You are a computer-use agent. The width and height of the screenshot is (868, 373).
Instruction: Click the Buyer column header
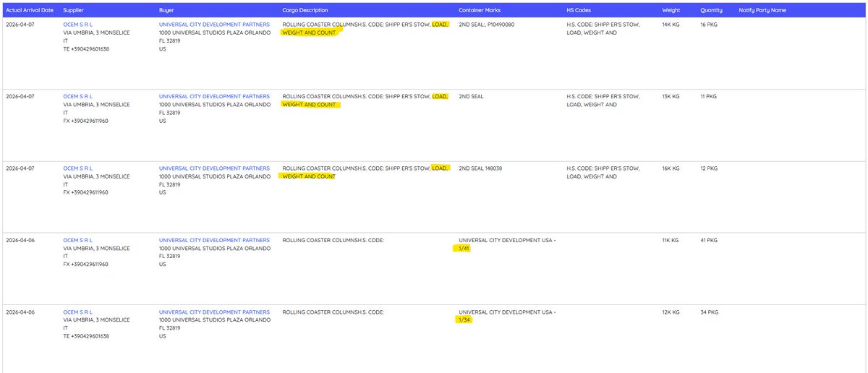[x=167, y=10]
